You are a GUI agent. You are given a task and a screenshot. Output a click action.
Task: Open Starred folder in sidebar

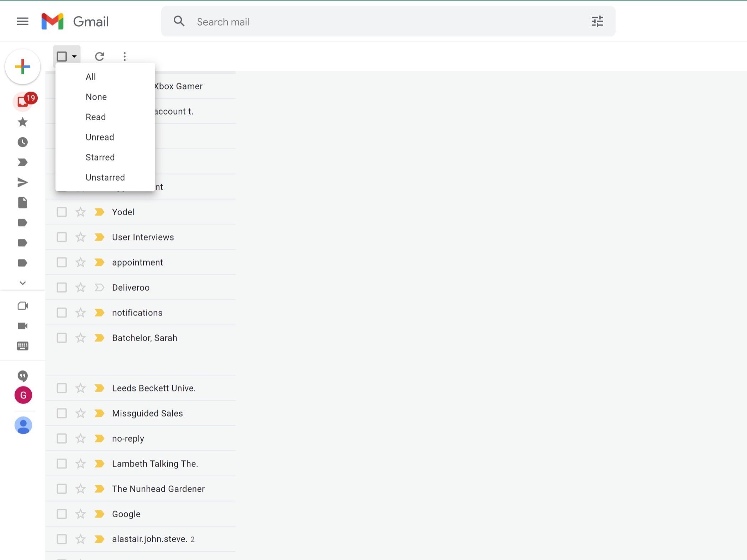pyautogui.click(x=22, y=122)
